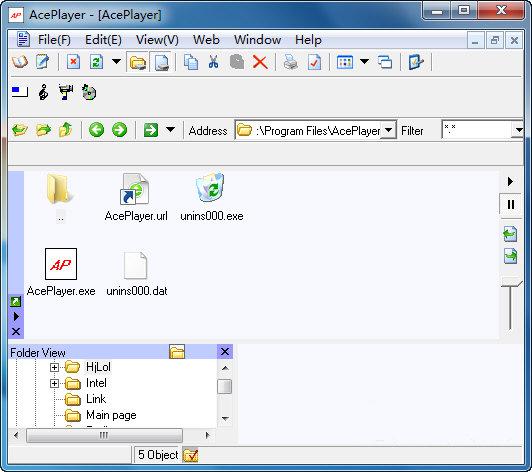Click the open book icon in toolbar

(x=20, y=62)
